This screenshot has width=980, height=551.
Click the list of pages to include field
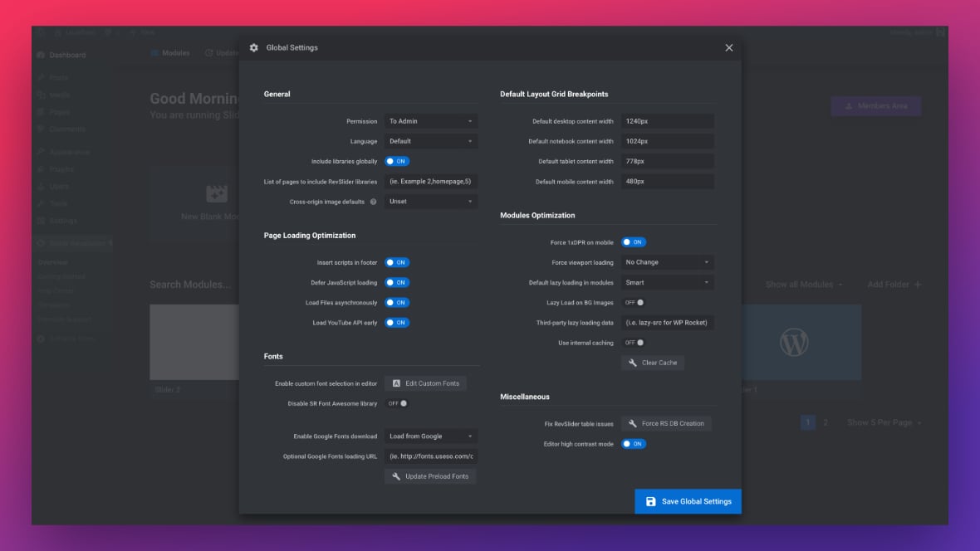431,182
